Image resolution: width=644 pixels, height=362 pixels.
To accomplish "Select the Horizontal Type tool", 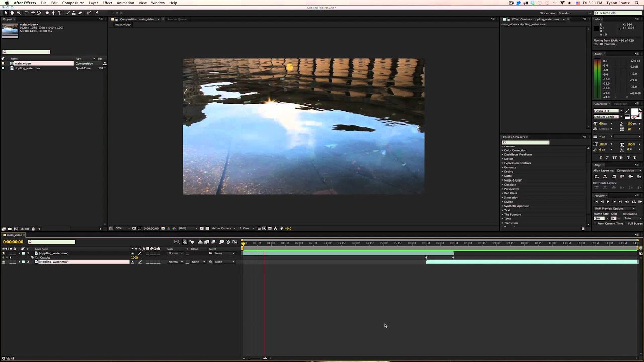I will [x=60, y=13].
